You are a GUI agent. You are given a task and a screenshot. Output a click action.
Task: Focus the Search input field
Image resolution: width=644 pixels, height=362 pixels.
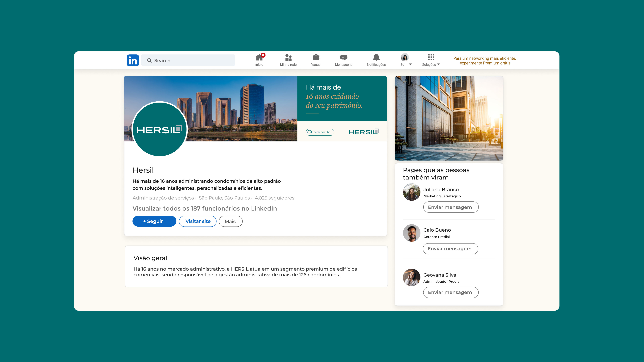[x=188, y=60]
